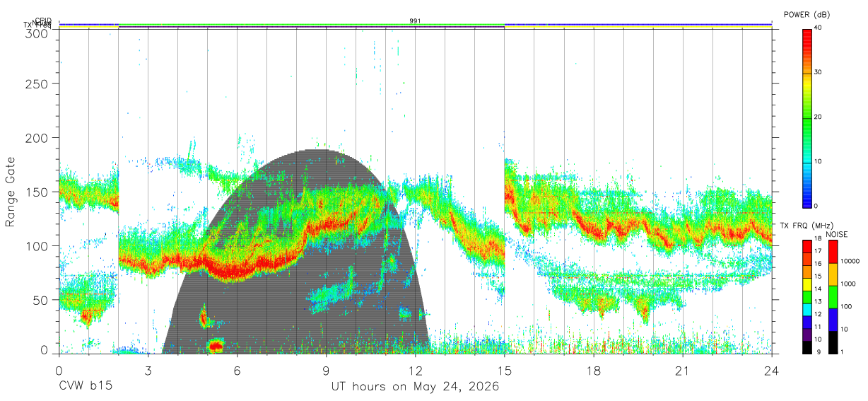
Task: Click the 150 tick label on the Range Gate axis
Action: pos(36,192)
